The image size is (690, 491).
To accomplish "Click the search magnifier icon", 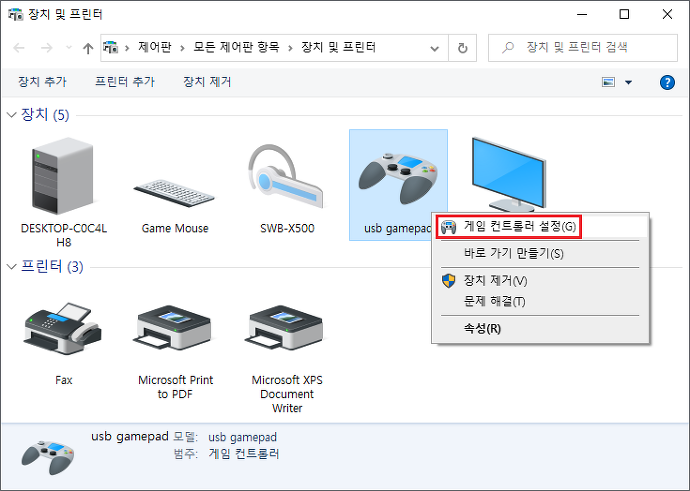I will click(x=508, y=47).
